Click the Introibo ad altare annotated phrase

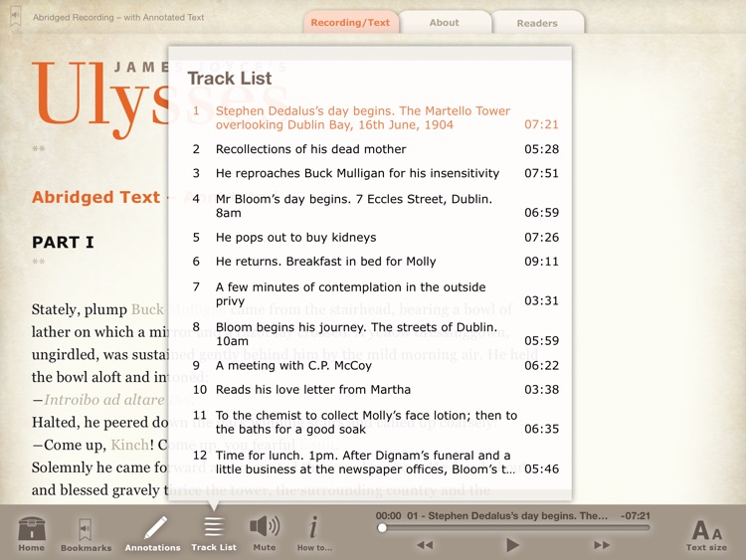[x=104, y=400]
